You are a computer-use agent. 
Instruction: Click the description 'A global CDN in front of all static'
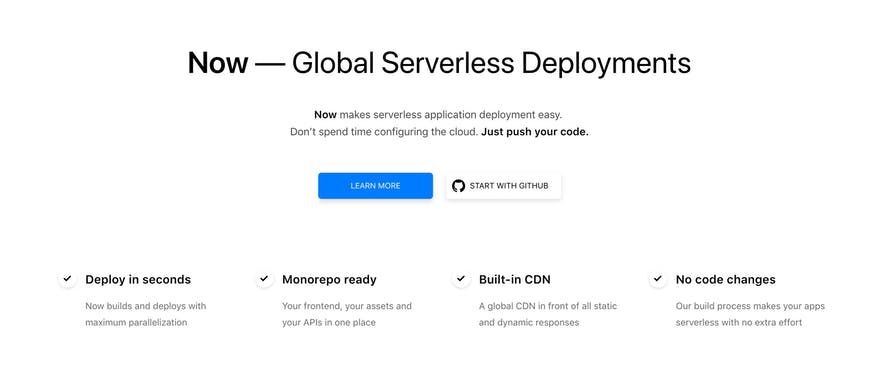click(x=548, y=306)
